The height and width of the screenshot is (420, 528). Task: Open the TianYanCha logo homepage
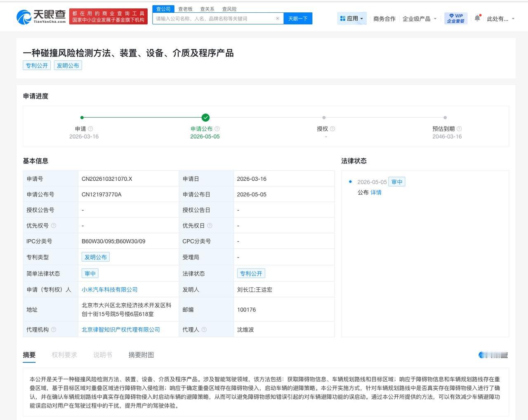coord(41,17)
